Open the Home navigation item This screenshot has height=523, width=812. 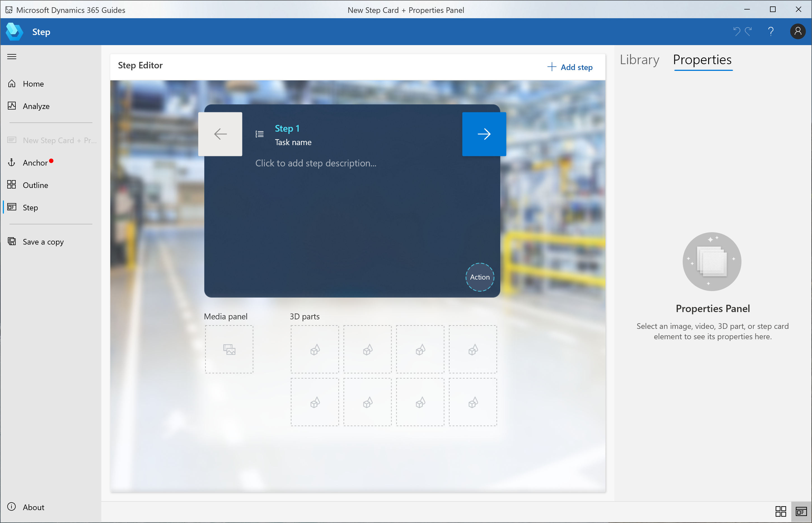coord(33,83)
